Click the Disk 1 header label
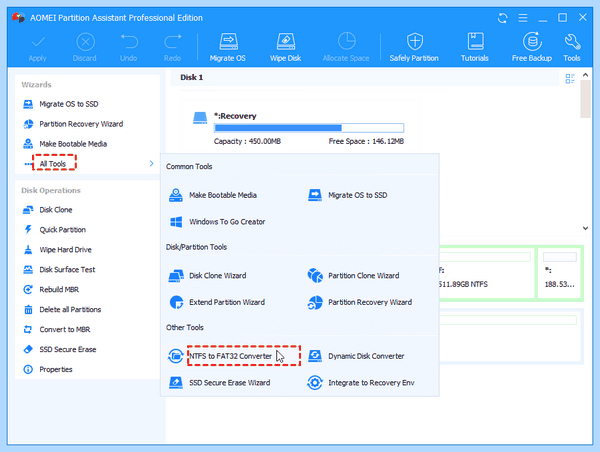Image resolution: width=600 pixels, height=452 pixels. 192,77
